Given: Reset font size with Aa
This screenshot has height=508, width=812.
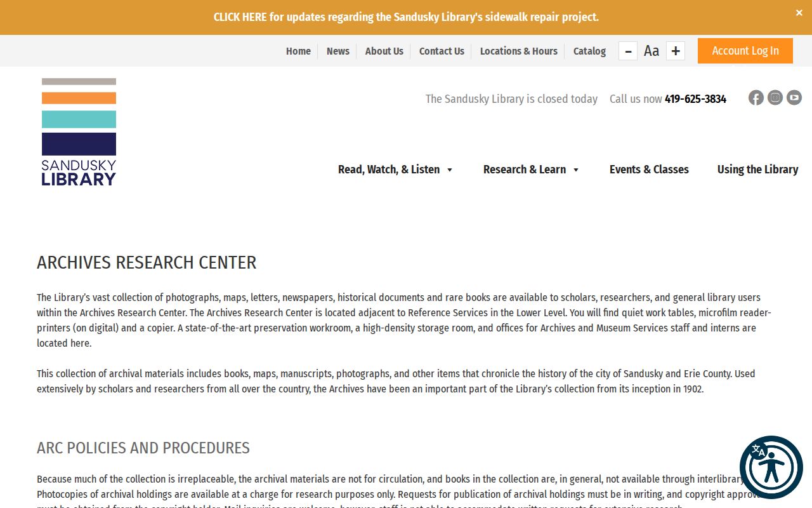Looking at the screenshot, I should point(652,51).
